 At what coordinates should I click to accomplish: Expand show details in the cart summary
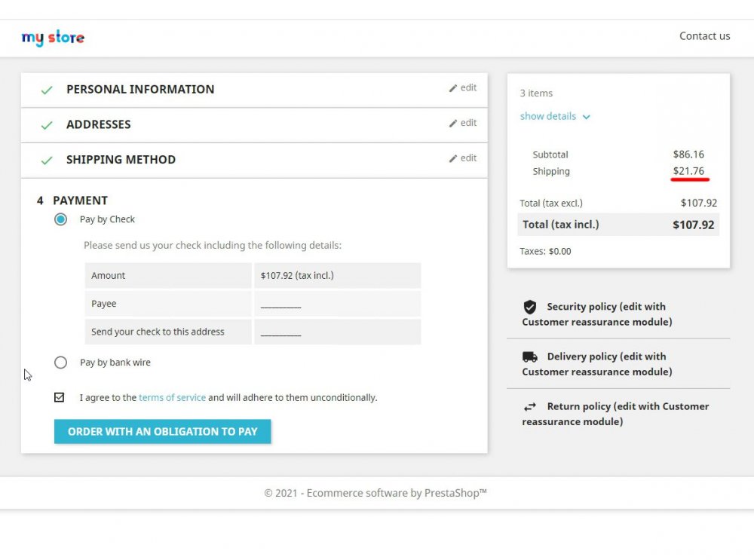pos(548,116)
